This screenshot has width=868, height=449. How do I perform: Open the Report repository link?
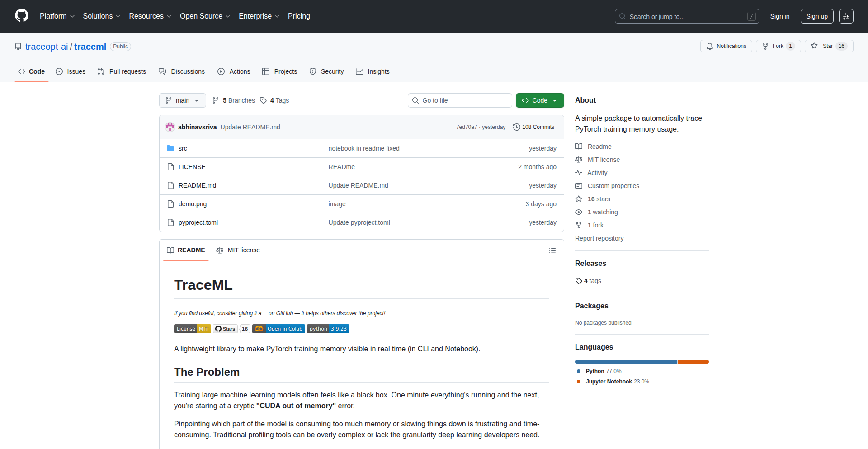599,238
